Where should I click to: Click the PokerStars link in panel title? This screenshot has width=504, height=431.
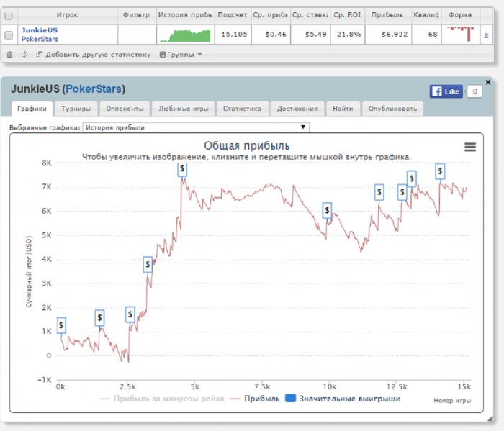click(x=94, y=89)
